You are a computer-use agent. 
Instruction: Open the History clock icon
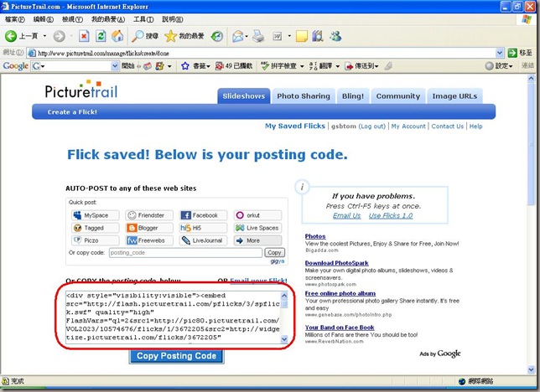coord(217,36)
